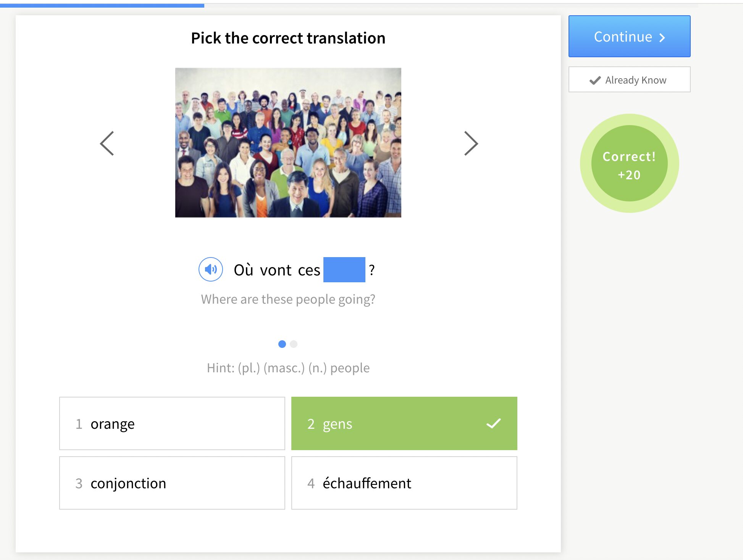Click the blue blank in the sentence
The height and width of the screenshot is (560, 743).
click(344, 270)
